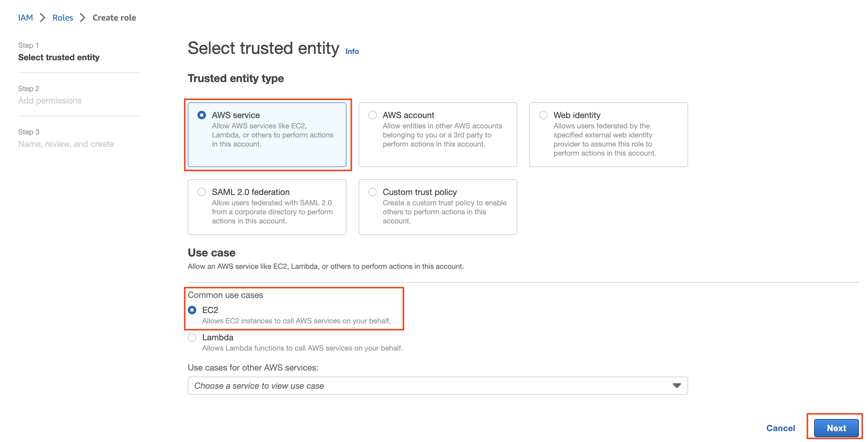Click the chevron after Roles breadcrumb
Viewport: 868px width, 442px height.
[x=83, y=18]
